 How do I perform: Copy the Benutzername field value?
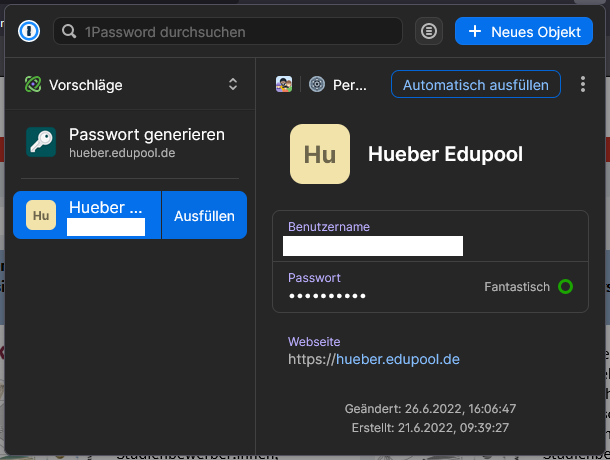(430, 236)
